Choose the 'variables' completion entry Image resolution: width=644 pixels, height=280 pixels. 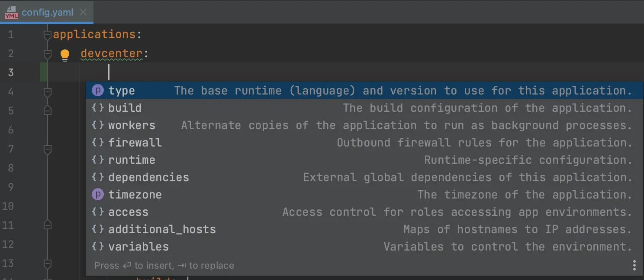click(138, 246)
